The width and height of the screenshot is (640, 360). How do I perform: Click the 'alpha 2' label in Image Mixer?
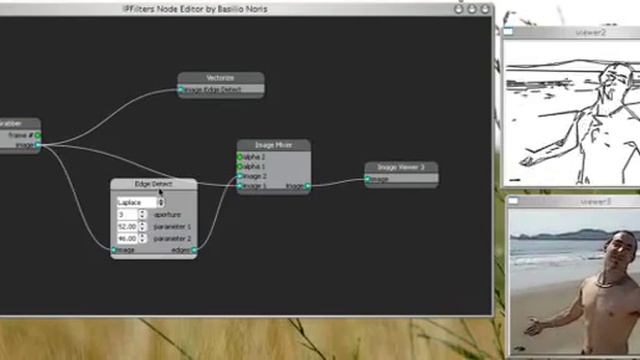click(254, 157)
